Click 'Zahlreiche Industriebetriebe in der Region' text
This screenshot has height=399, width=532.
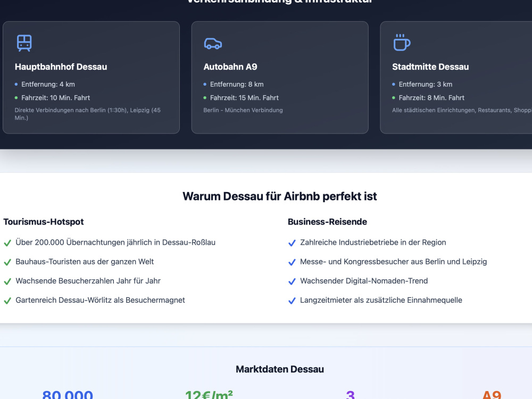click(373, 243)
